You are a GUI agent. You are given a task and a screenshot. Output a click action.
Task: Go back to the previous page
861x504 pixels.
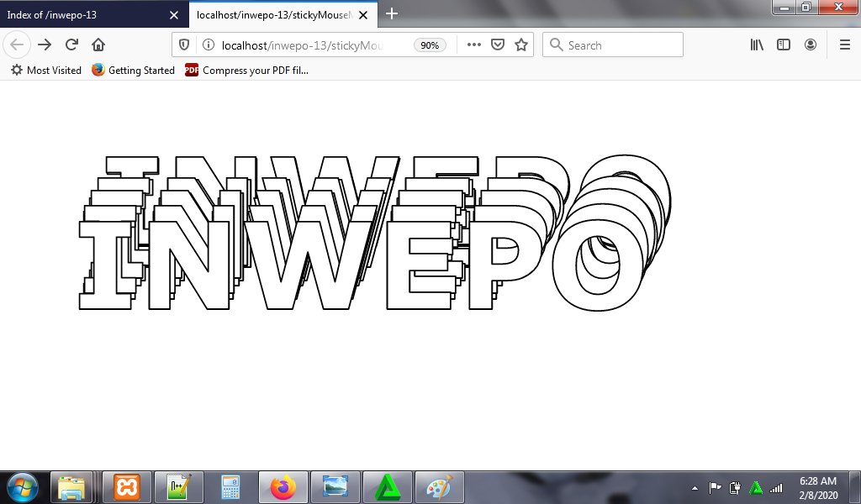pyautogui.click(x=17, y=45)
